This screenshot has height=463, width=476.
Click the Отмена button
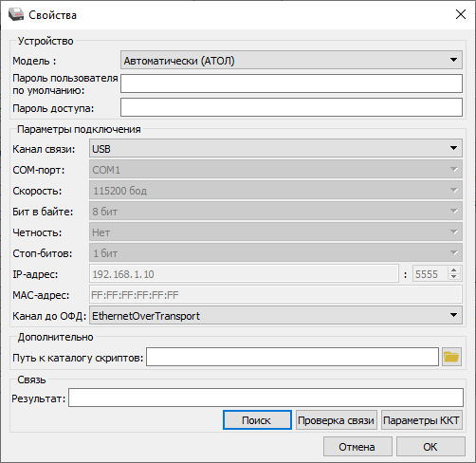click(x=357, y=447)
